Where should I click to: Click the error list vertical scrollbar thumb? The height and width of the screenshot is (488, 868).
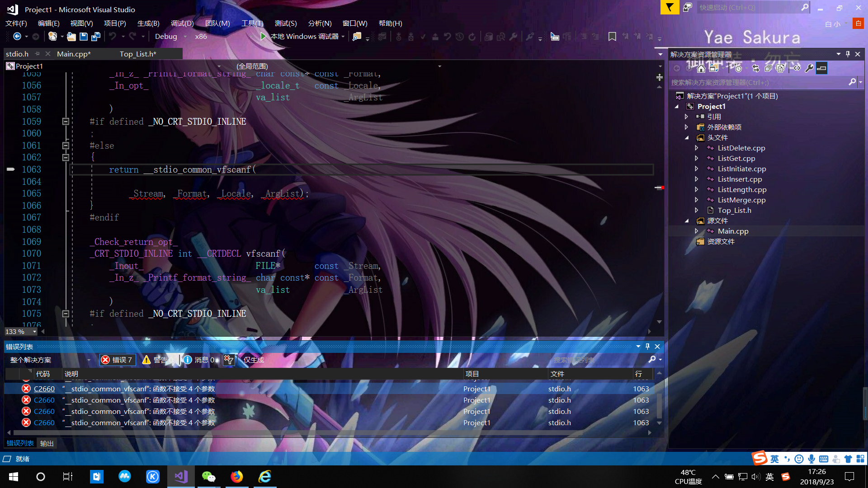[x=659, y=405]
